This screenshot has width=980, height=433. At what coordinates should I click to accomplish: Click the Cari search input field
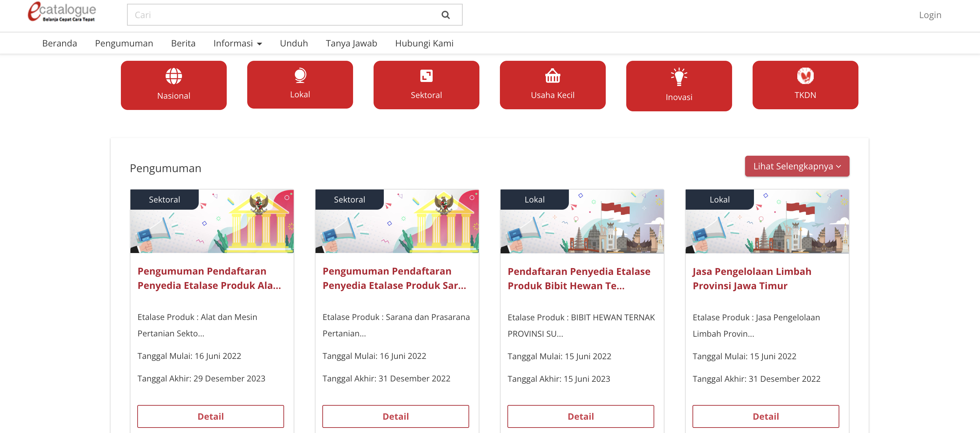[x=281, y=15]
